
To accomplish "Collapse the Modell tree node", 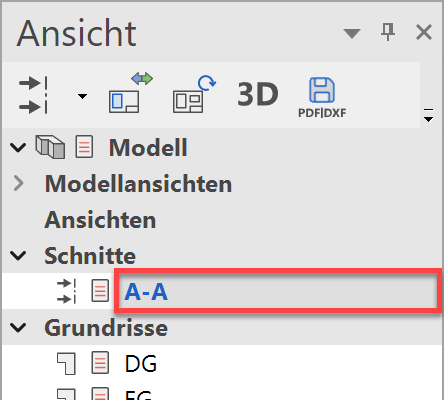I will (18, 147).
